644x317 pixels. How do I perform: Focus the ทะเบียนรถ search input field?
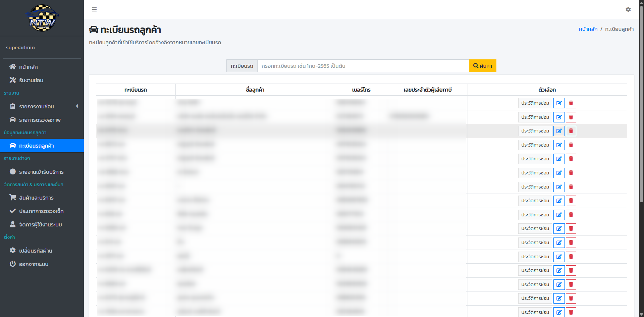(x=363, y=66)
